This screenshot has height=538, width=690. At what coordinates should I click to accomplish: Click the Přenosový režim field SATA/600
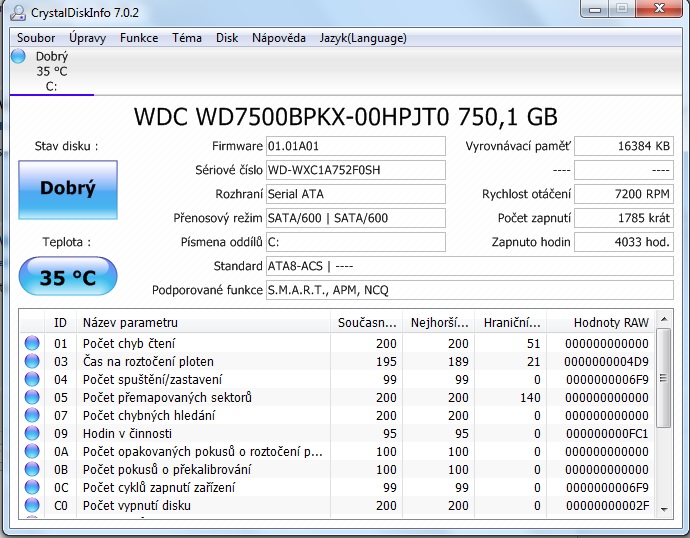click(x=356, y=218)
